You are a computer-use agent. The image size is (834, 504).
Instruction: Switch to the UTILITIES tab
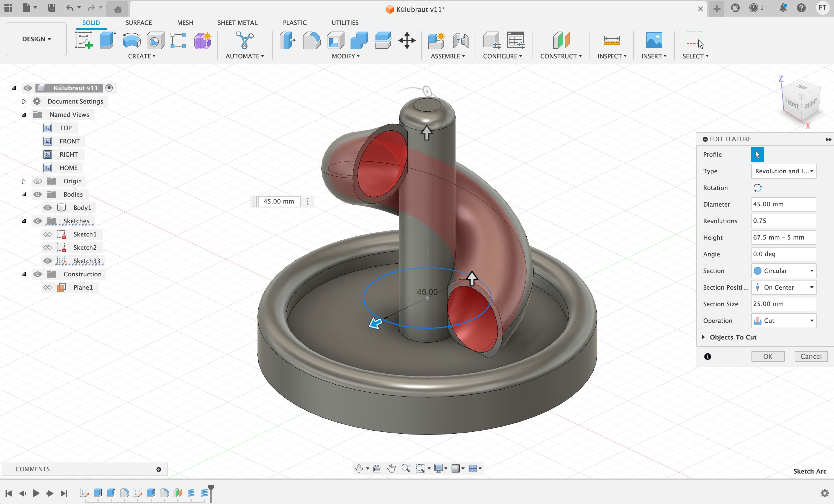coord(345,23)
